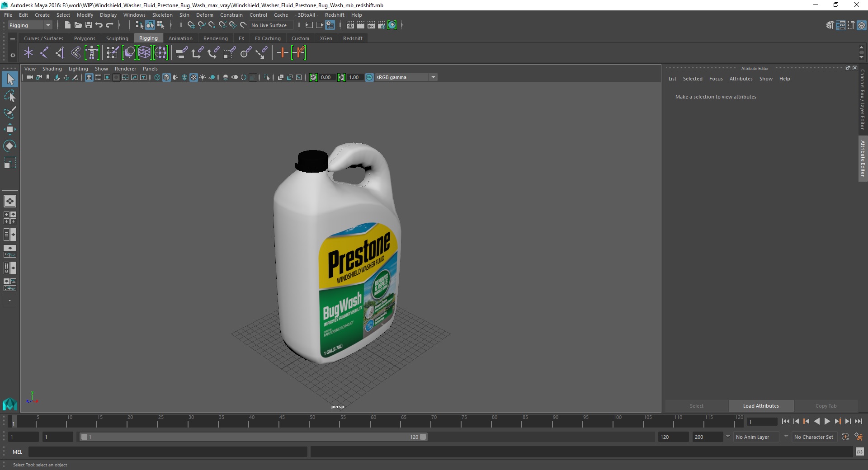
Task: Toggle textured display in viewport
Action: (193, 77)
